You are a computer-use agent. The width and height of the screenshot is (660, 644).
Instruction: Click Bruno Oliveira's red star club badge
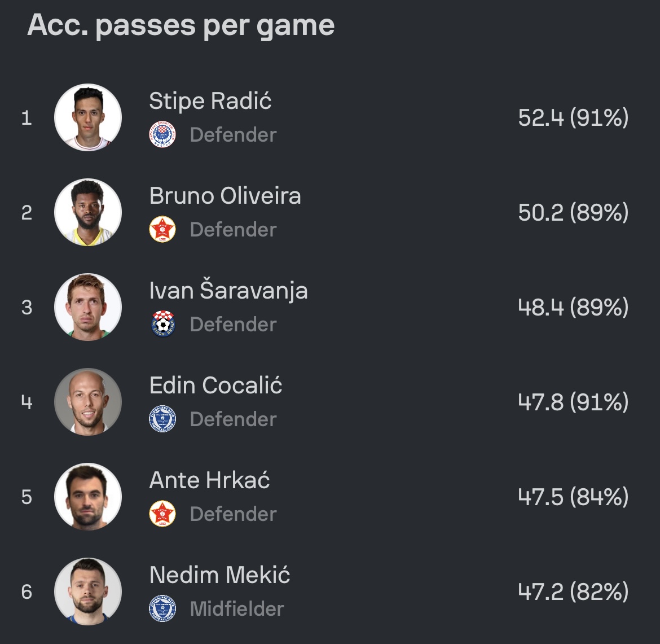[162, 230]
